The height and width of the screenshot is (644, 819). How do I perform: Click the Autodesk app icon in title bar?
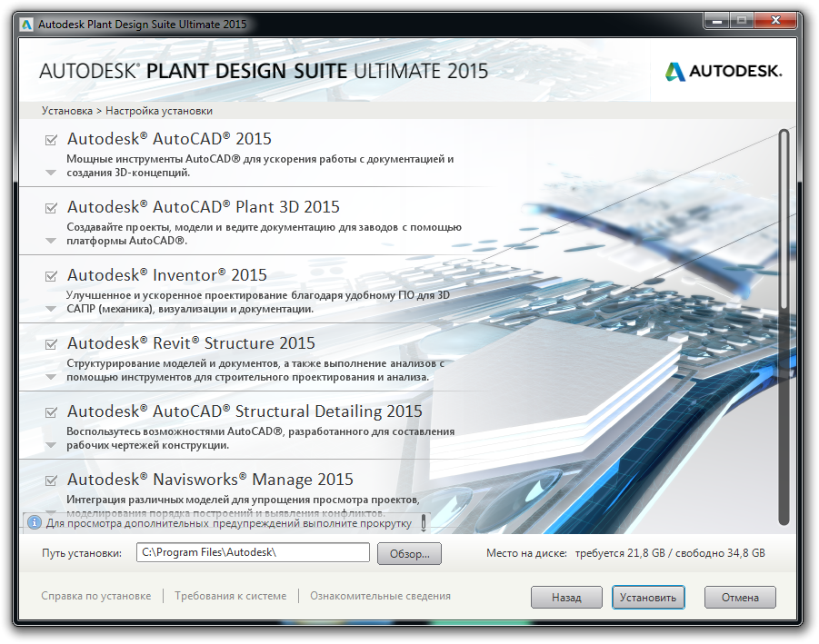click(x=26, y=25)
